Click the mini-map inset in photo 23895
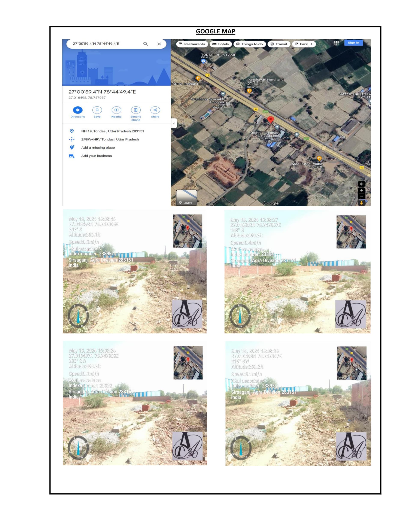The height and width of the screenshot is (532, 411). pos(188,231)
